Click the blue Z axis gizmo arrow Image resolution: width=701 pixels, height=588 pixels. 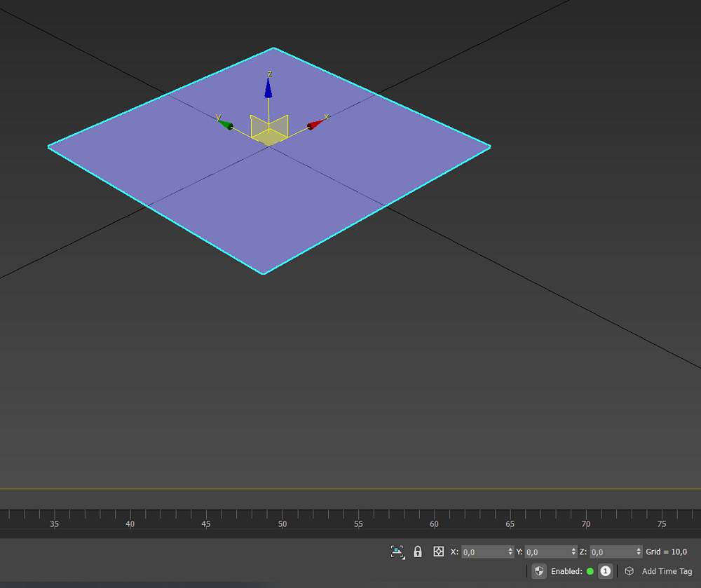[x=268, y=88]
